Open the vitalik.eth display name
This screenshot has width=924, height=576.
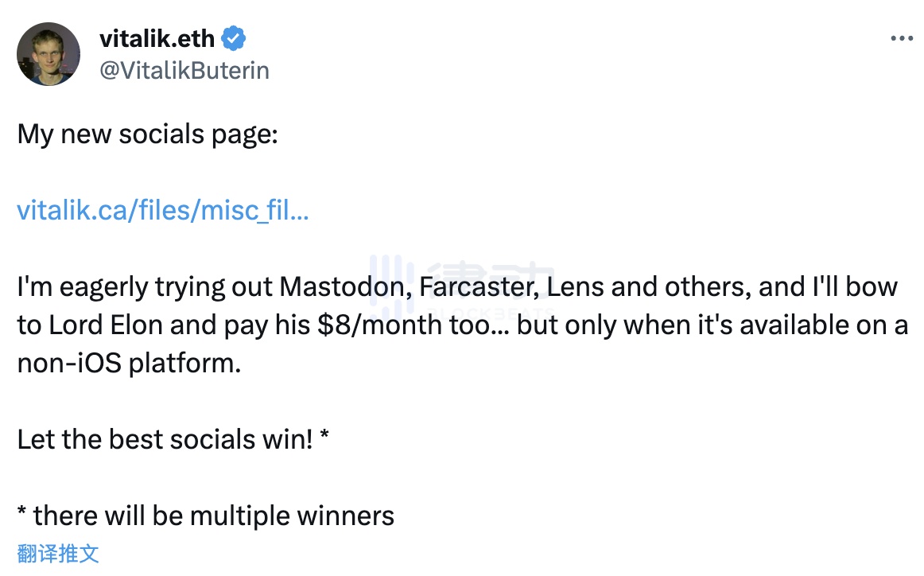[x=157, y=38]
